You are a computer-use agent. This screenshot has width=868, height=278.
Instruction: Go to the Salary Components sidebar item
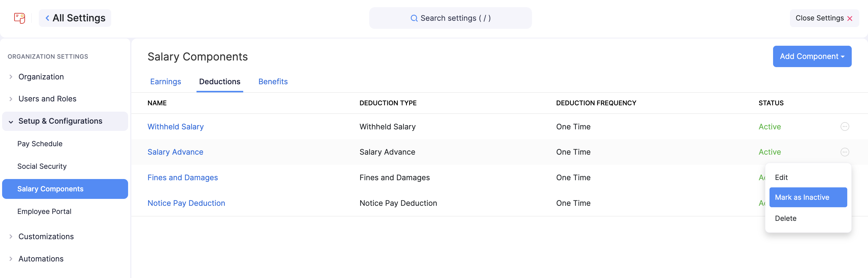pyautogui.click(x=51, y=189)
